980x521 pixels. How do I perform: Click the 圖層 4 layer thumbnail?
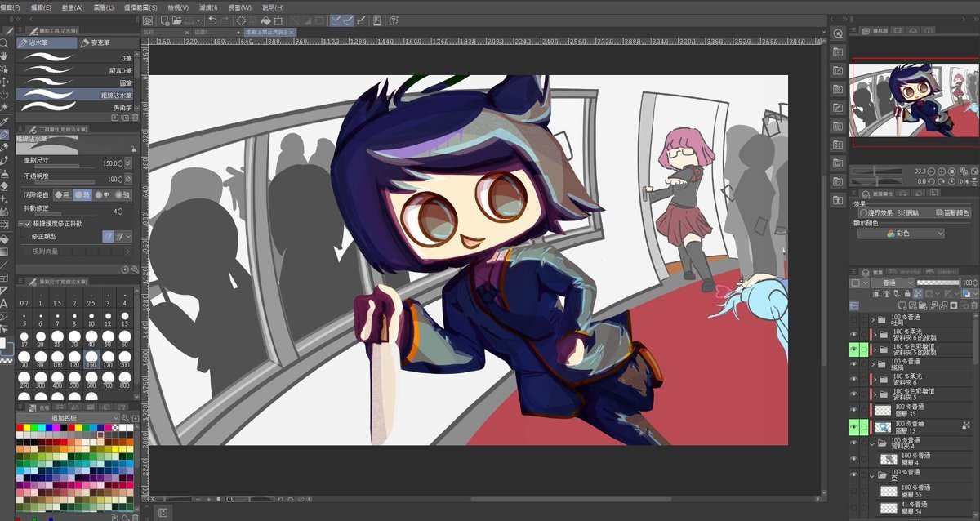pyautogui.click(x=888, y=460)
